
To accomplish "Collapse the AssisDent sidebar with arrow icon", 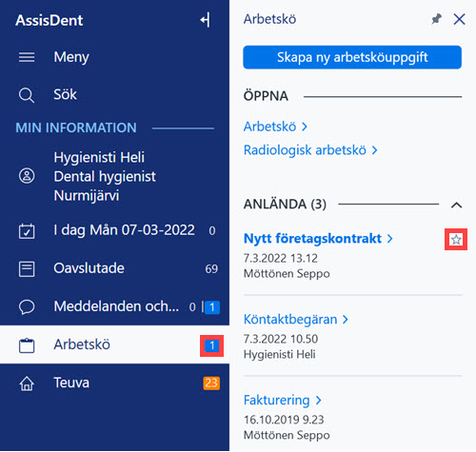I will pyautogui.click(x=205, y=20).
